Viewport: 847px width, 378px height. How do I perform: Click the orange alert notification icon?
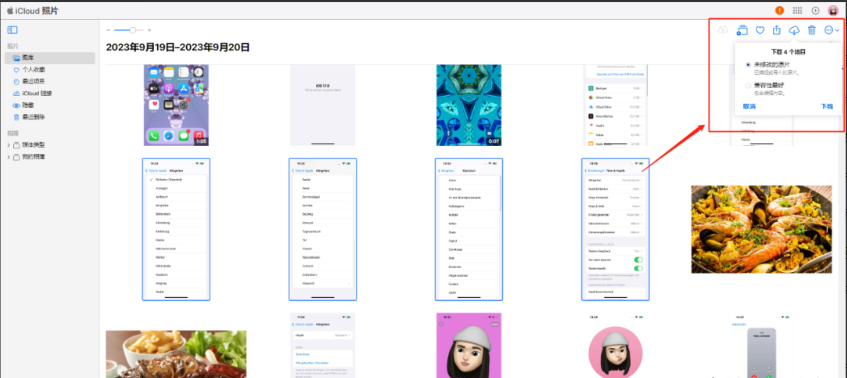pos(779,10)
